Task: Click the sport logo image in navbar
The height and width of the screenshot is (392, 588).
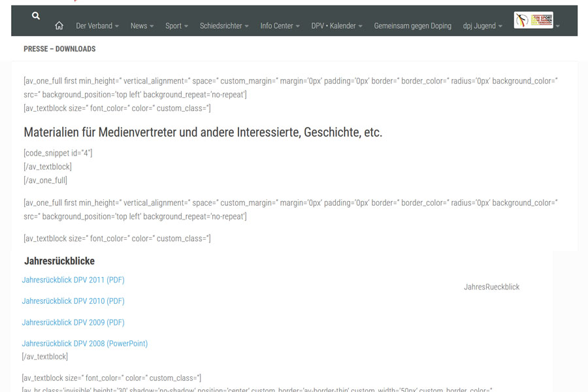Action: [x=533, y=20]
